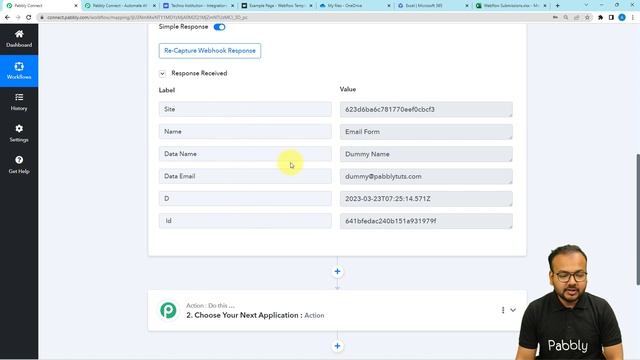
Task: Click the page vertical scrollbar
Action: click(638, 220)
